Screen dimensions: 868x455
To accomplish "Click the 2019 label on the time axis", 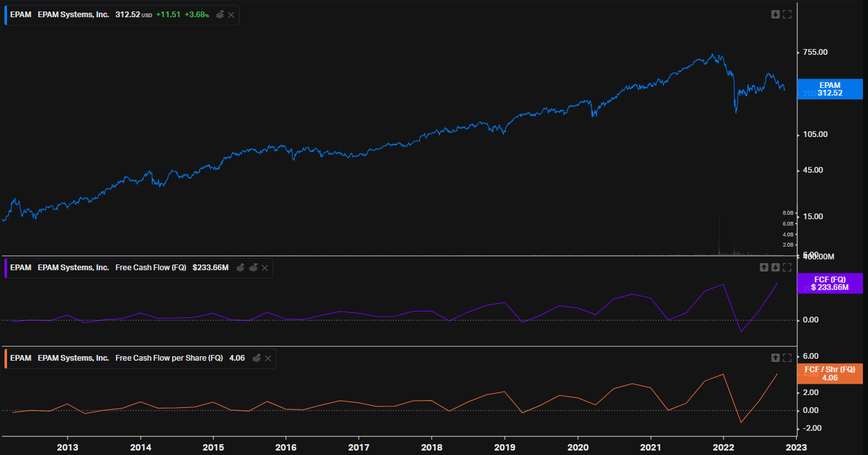I will [505, 447].
